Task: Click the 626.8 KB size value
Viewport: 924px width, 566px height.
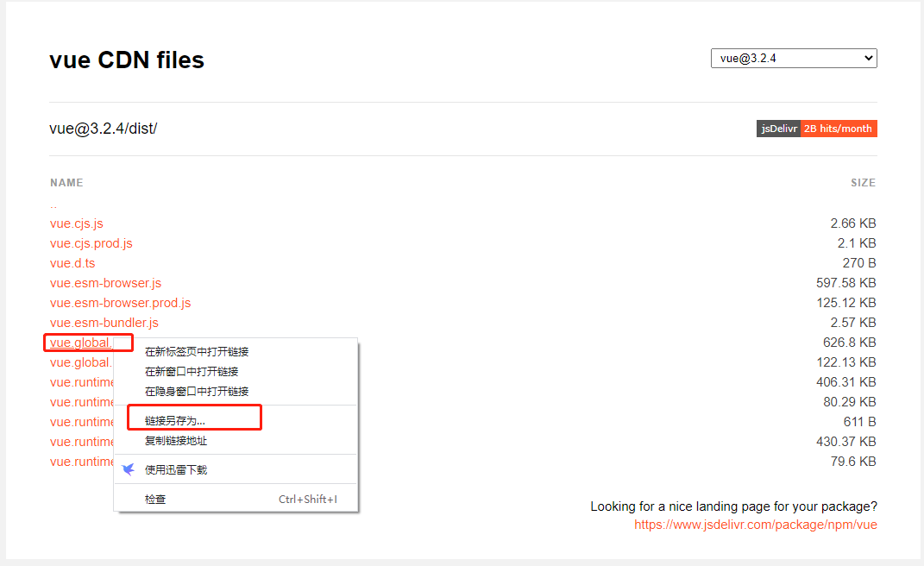Action: click(850, 343)
